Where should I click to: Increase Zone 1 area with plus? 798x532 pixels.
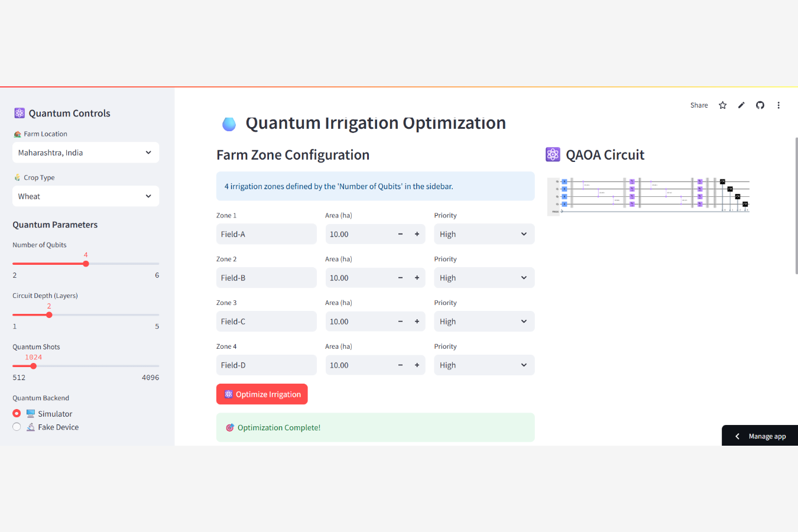[417, 234]
